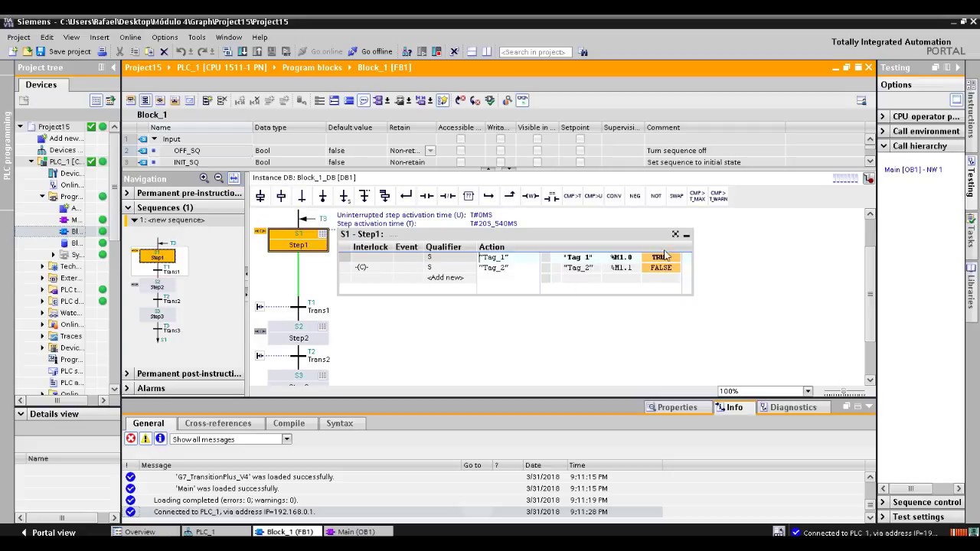Click the CMP>T_WARN instruction icon
This screenshot has height=551, width=980.
click(x=718, y=197)
